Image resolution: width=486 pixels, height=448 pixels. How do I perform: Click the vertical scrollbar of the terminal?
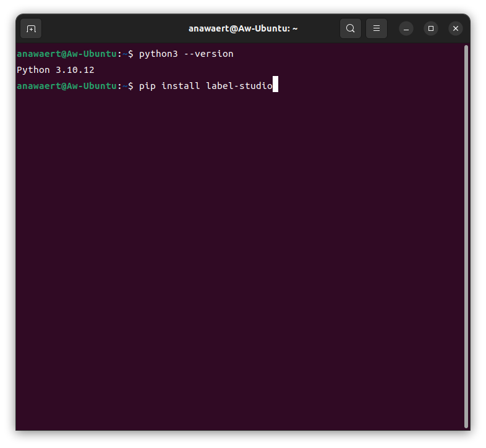[x=466, y=235]
